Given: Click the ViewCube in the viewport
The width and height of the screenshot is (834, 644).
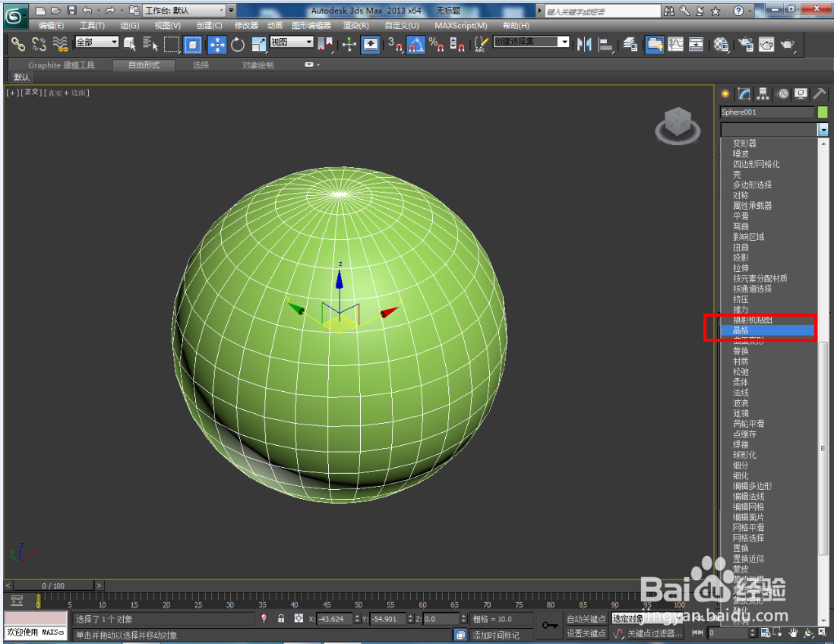Looking at the screenshot, I should (x=678, y=125).
